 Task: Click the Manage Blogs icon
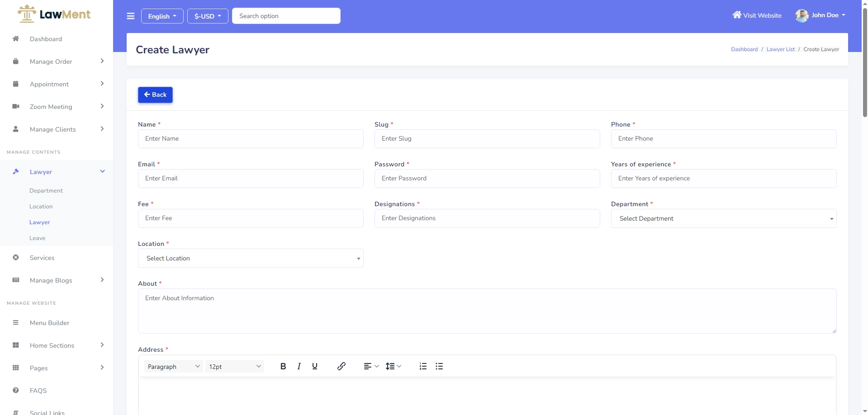(16, 280)
